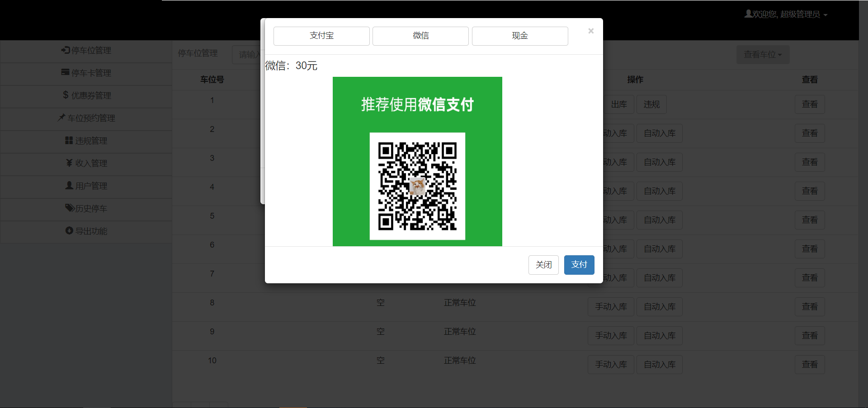Click the 关闭 button in the dialog

click(543, 265)
